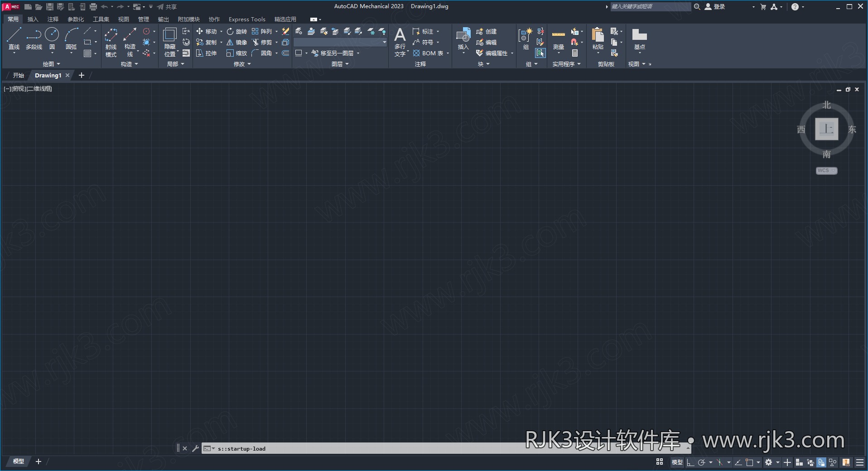This screenshot has height=471, width=868.
Task: Select the 直线 line tool
Action: click(14, 39)
